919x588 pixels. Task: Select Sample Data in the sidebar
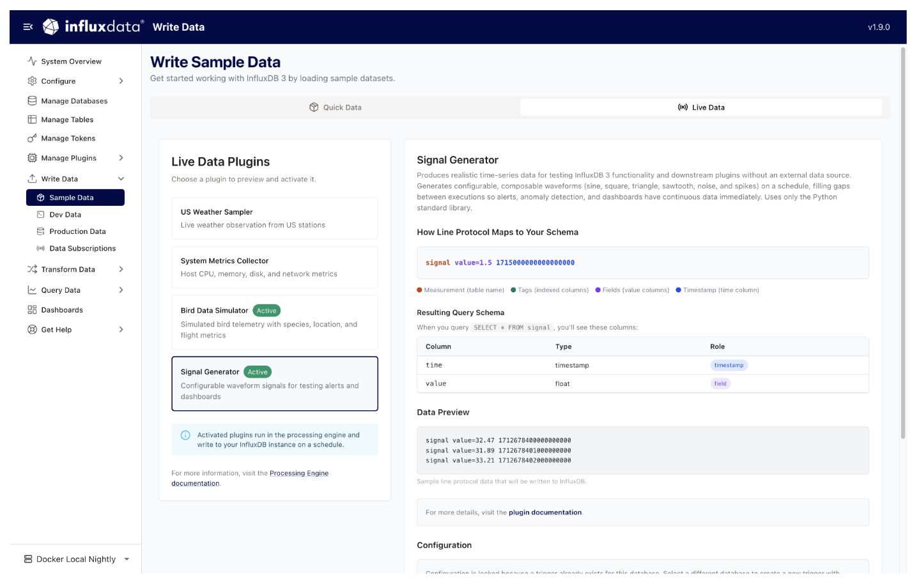pyautogui.click(x=75, y=197)
